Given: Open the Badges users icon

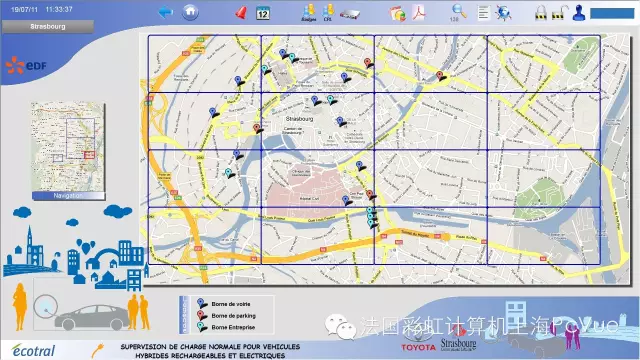Looking at the screenshot, I should pos(309,13).
